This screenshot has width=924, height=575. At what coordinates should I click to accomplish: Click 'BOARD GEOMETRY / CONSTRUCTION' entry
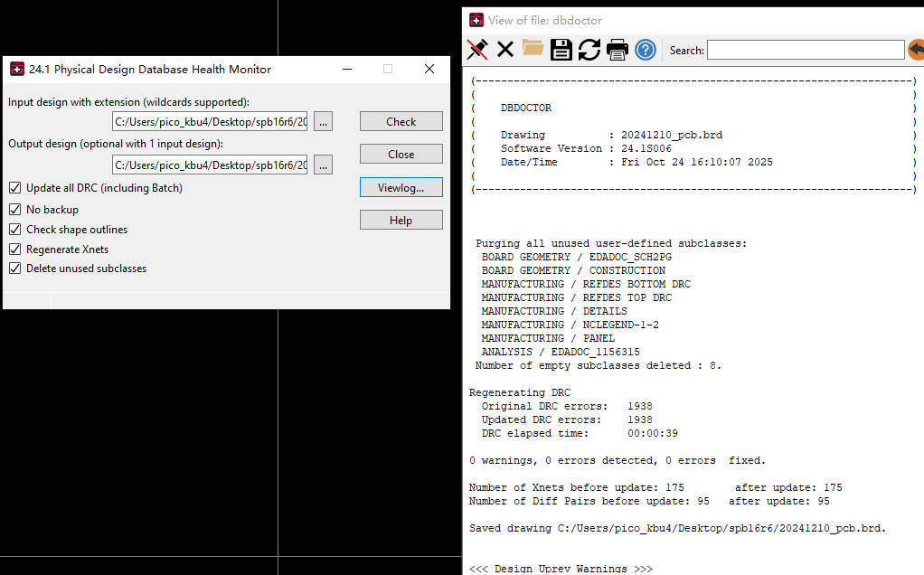pyautogui.click(x=573, y=270)
